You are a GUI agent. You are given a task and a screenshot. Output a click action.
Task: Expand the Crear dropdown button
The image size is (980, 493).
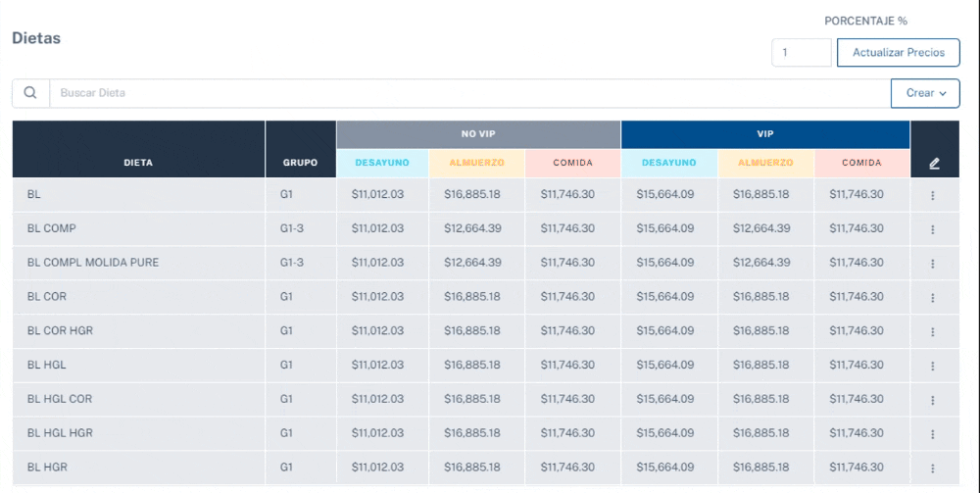924,93
